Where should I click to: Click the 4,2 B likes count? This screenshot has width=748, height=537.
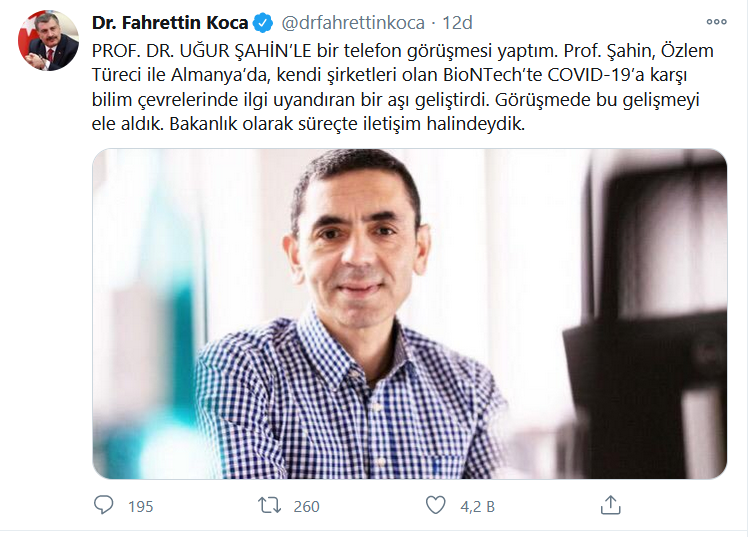point(478,506)
